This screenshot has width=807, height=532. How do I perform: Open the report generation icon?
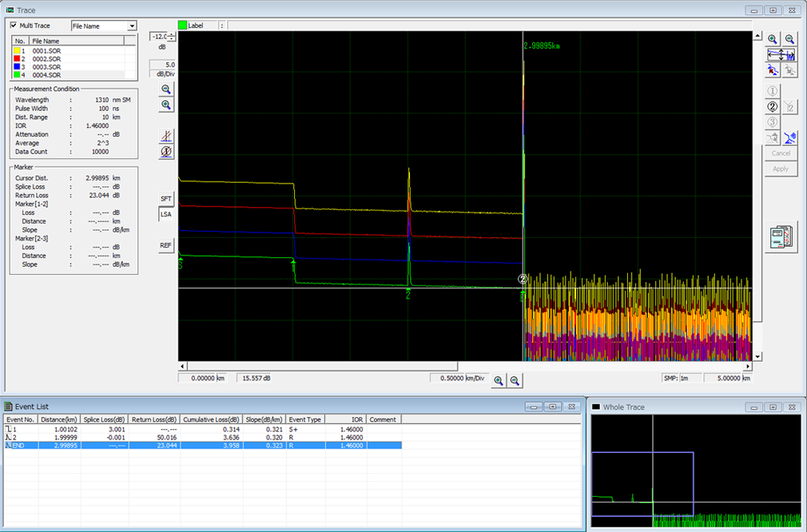click(x=781, y=236)
